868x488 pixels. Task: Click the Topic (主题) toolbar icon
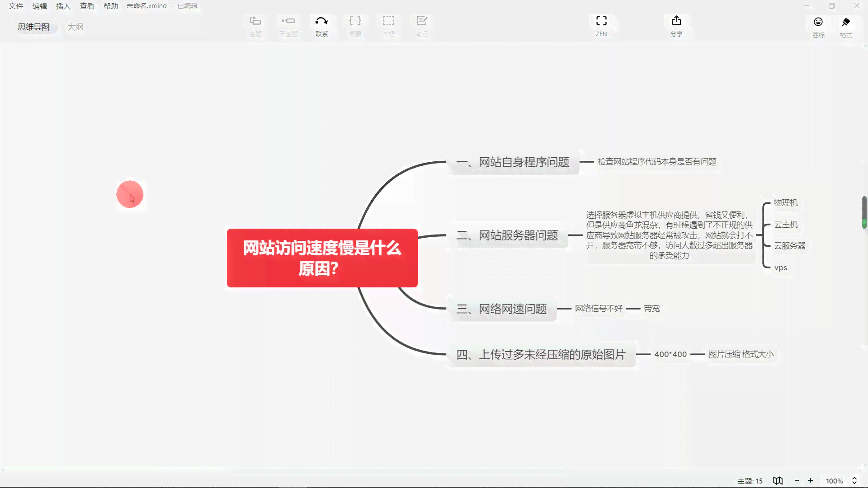[255, 21]
